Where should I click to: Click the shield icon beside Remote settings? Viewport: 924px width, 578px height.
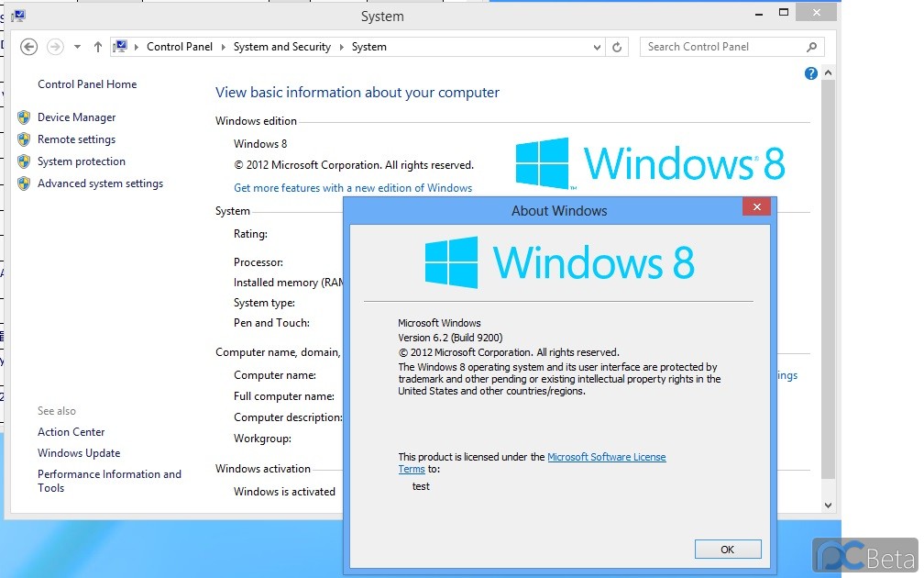tap(24, 139)
